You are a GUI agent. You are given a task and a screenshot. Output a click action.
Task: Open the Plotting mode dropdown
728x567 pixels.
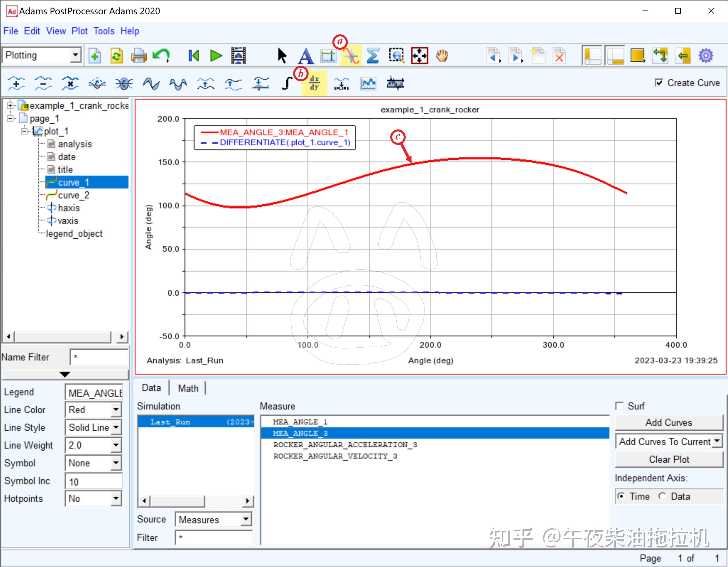[76, 55]
